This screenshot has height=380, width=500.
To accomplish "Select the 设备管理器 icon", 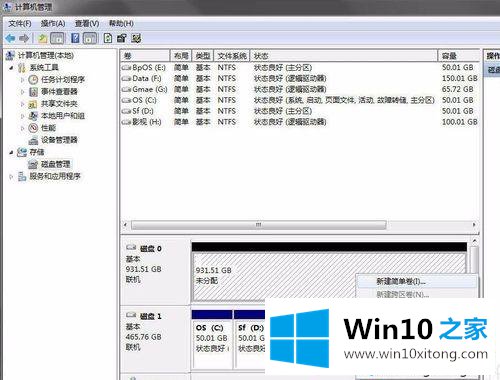I will tap(33, 140).
